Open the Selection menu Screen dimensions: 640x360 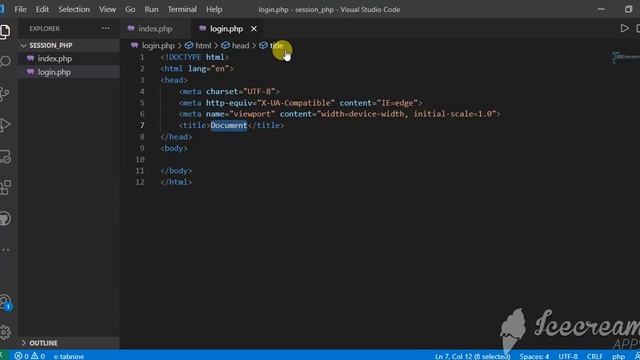point(74,9)
